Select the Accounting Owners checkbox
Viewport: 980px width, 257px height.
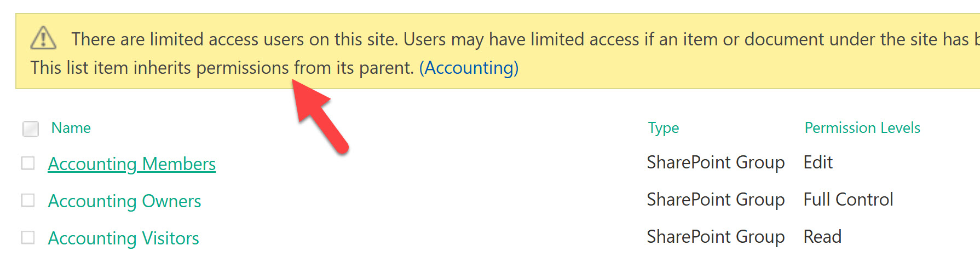[28, 201]
